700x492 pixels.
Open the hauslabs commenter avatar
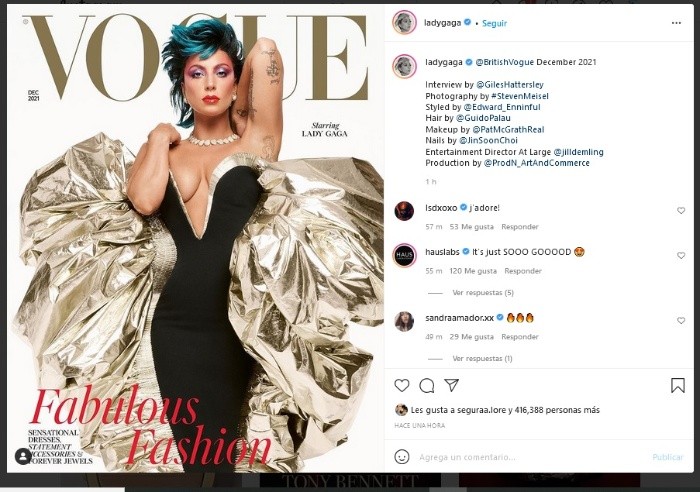pos(404,255)
